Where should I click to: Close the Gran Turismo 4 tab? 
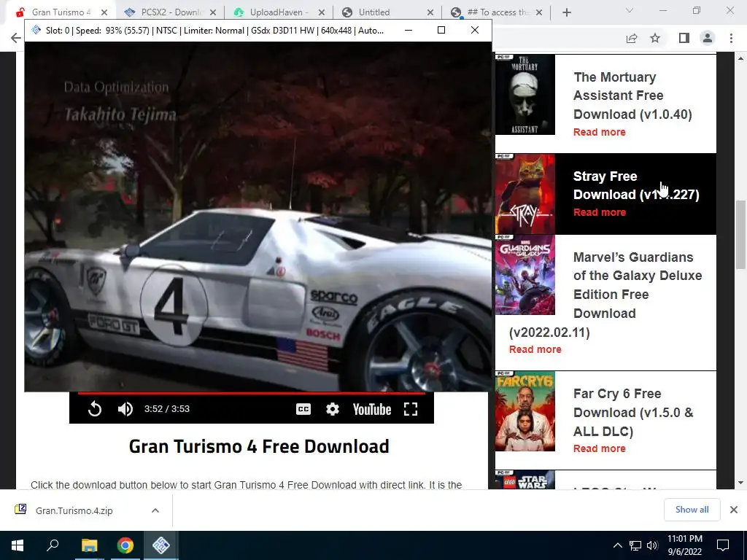(104, 12)
